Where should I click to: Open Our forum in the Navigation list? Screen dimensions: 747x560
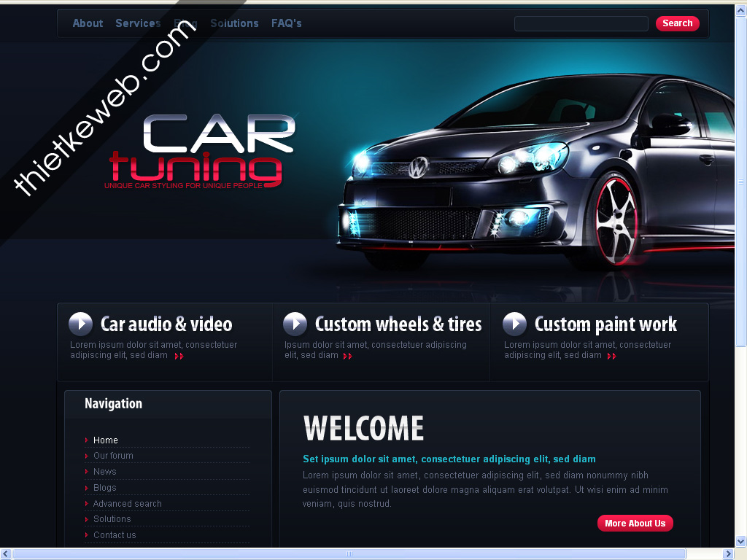click(113, 456)
